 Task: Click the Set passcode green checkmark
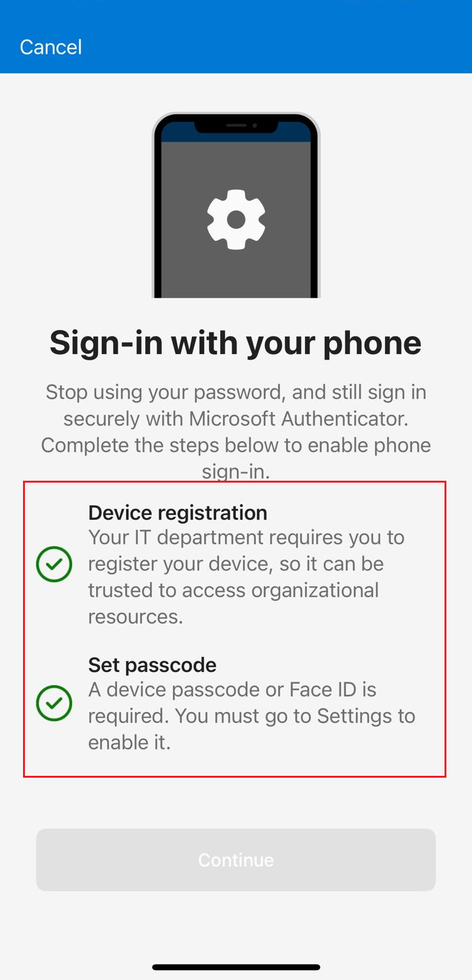tap(54, 703)
